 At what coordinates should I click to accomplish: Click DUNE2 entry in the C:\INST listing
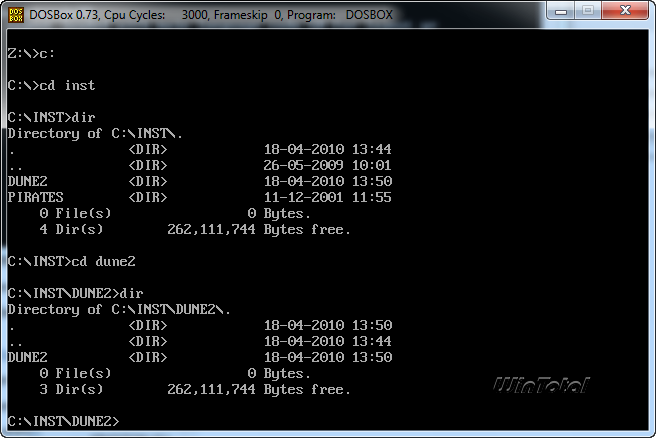click(x=200, y=181)
